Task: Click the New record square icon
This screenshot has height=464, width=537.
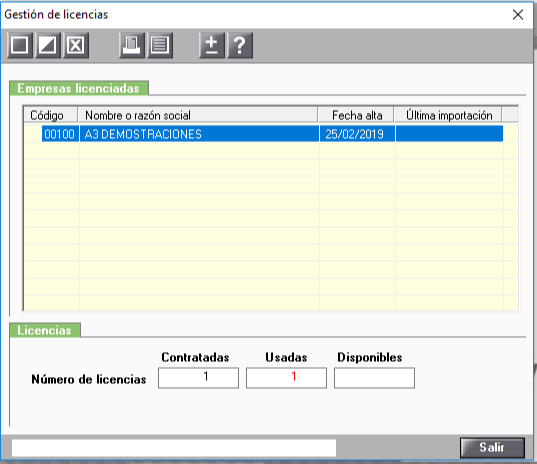Action: pyautogui.click(x=20, y=45)
